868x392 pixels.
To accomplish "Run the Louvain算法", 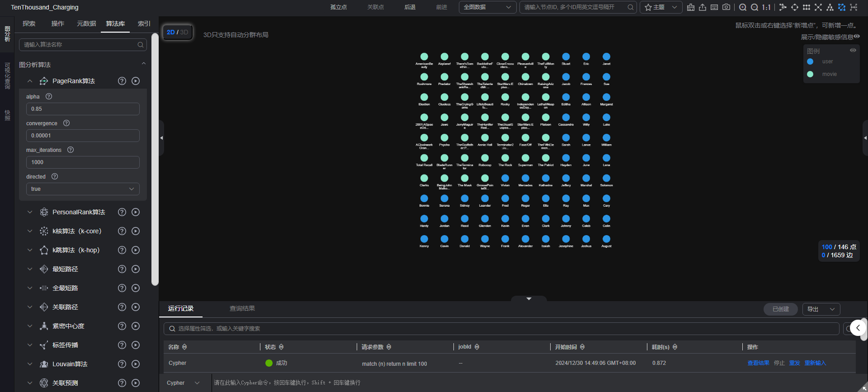I will pyautogui.click(x=136, y=364).
